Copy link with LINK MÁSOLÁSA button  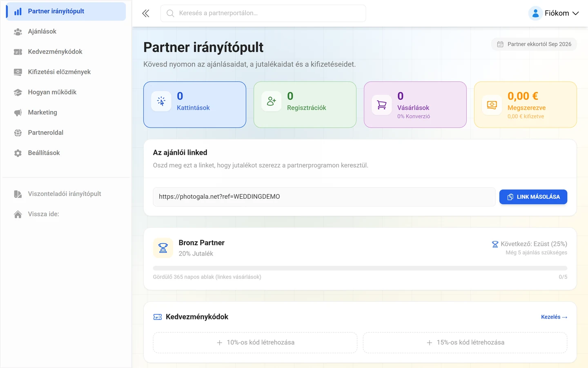click(533, 197)
